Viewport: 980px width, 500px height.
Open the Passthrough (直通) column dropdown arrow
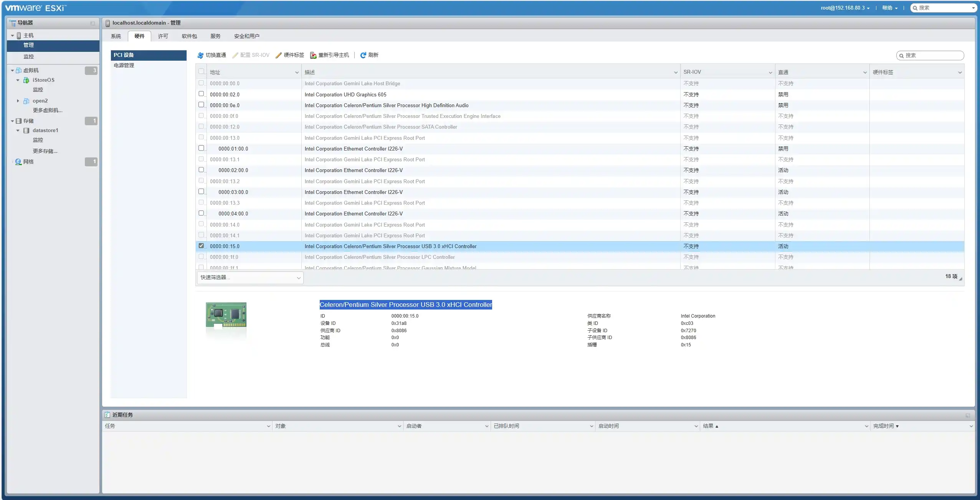click(865, 73)
